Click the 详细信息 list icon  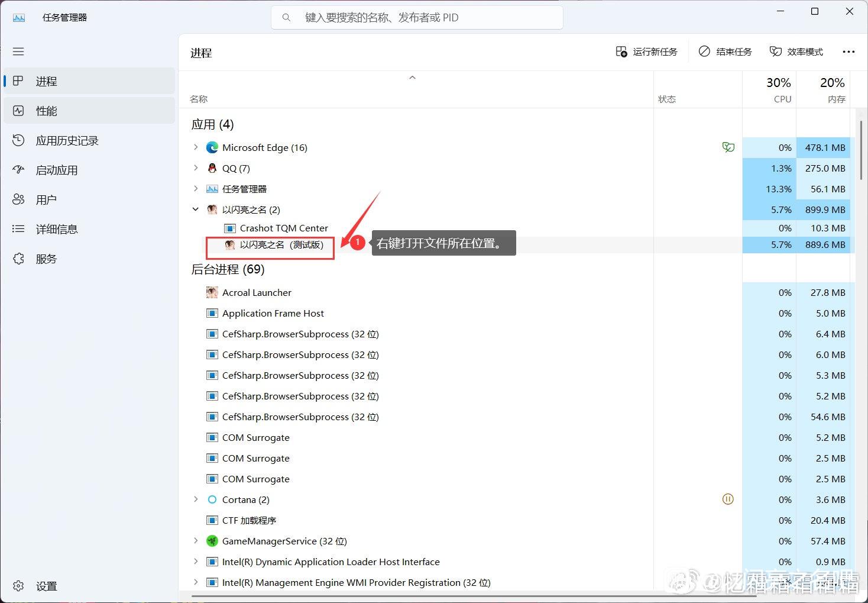tap(18, 229)
